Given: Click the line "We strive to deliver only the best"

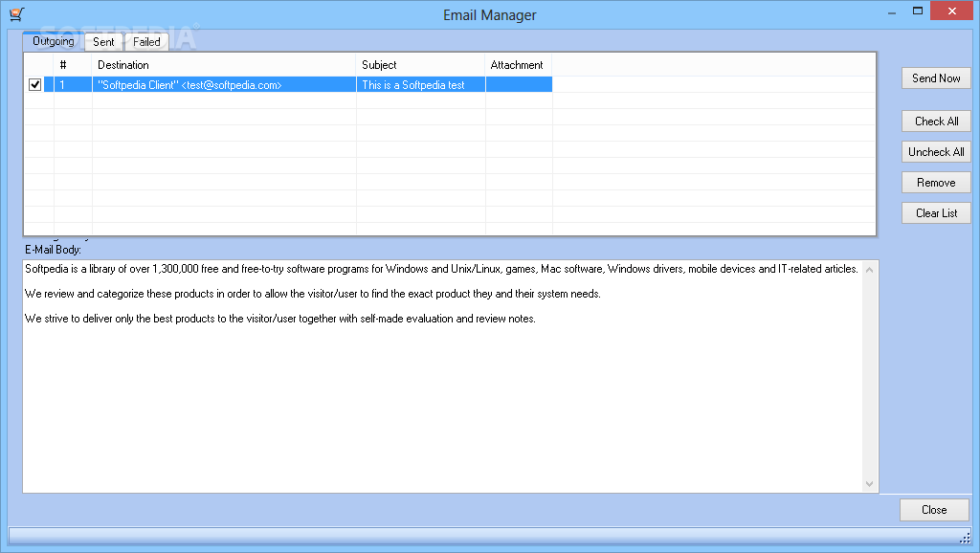Looking at the screenshot, I should coord(280,319).
